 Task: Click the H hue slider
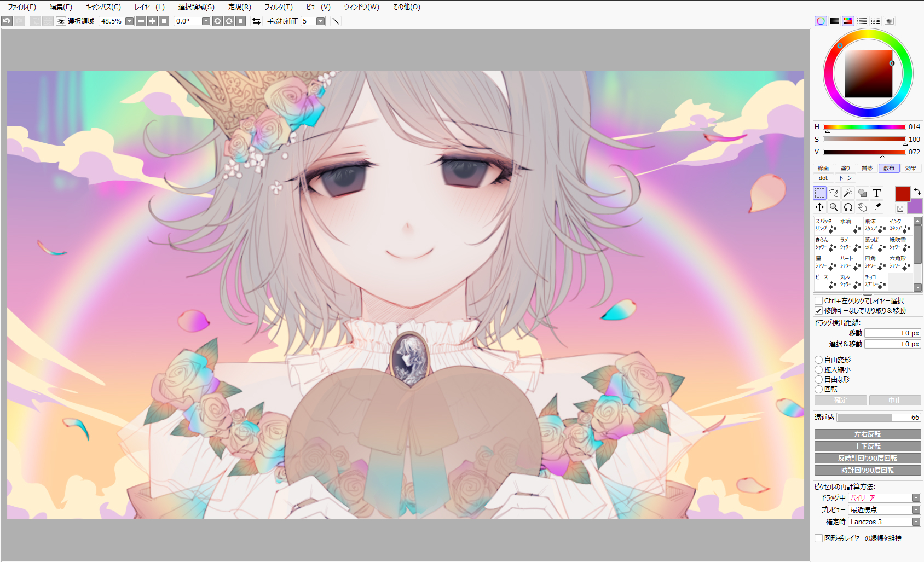click(x=864, y=127)
